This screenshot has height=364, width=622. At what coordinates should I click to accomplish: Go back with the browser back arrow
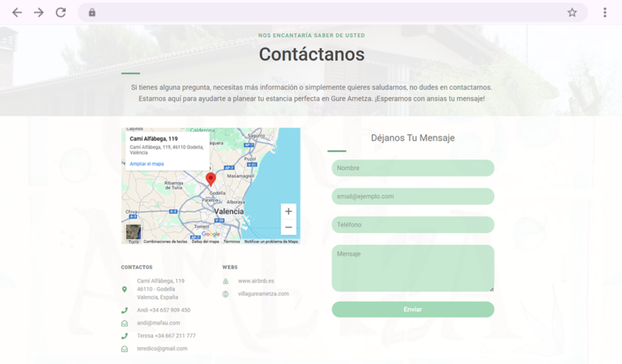pyautogui.click(x=17, y=13)
